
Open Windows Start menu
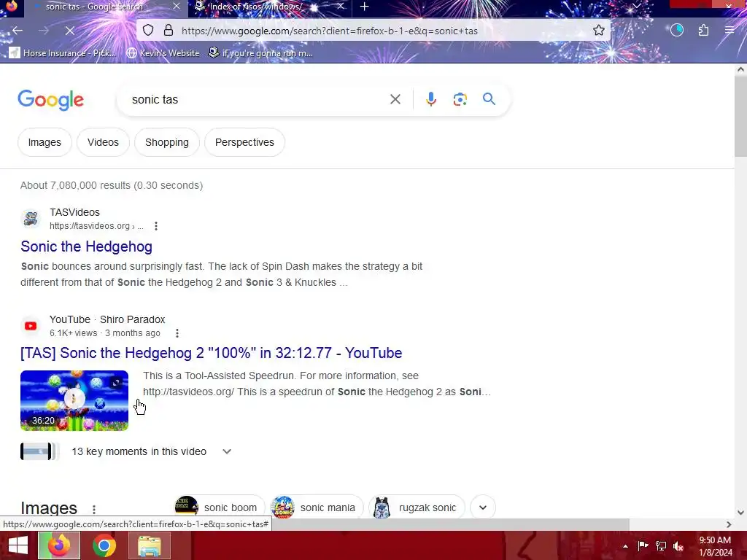click(x=18, y=545)
